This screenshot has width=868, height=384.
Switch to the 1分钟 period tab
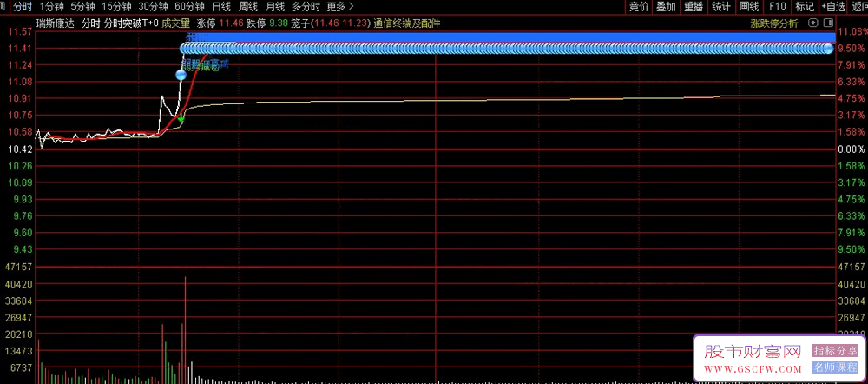click(51, 7)
